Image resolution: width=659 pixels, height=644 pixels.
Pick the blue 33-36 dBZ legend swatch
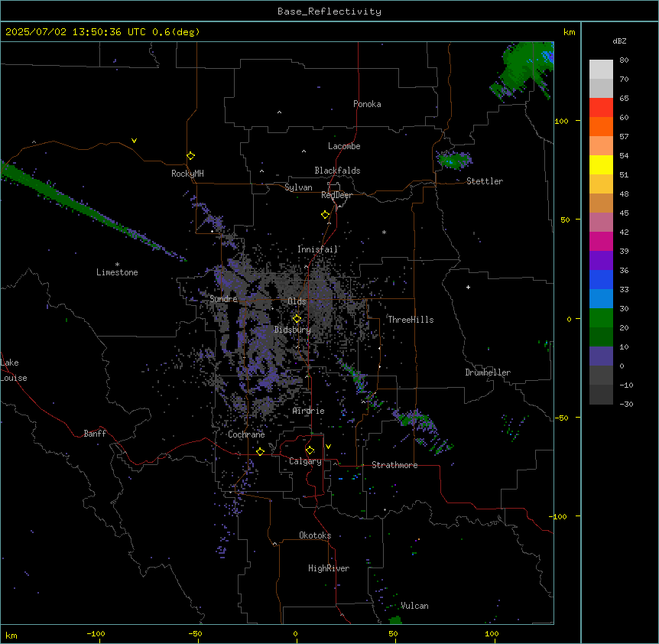pyautogui.click(x=601, y=279)
